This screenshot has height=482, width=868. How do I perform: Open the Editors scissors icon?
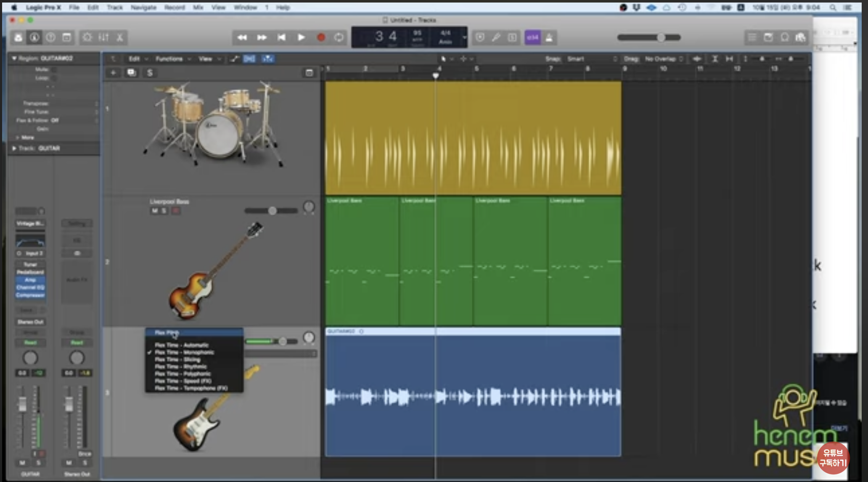120,37
